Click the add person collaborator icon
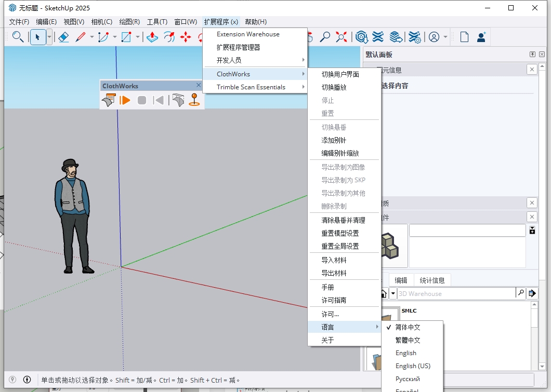Image resolution: width=551 pixels, height=392 pixels. point(481,37)
